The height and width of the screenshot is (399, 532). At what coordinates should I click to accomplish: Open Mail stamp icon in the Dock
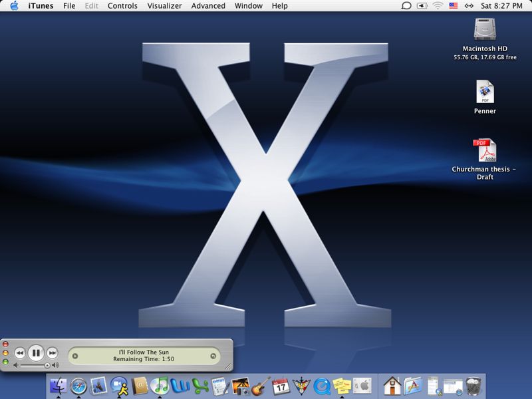tap(98, 386)
